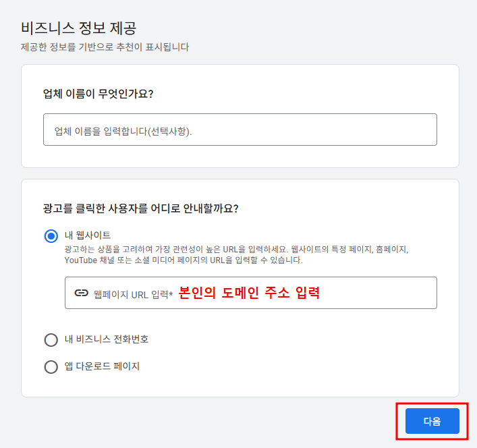
Task: Click the 내 비즈니스 전화번호 label text
Action: pos(107,339)
